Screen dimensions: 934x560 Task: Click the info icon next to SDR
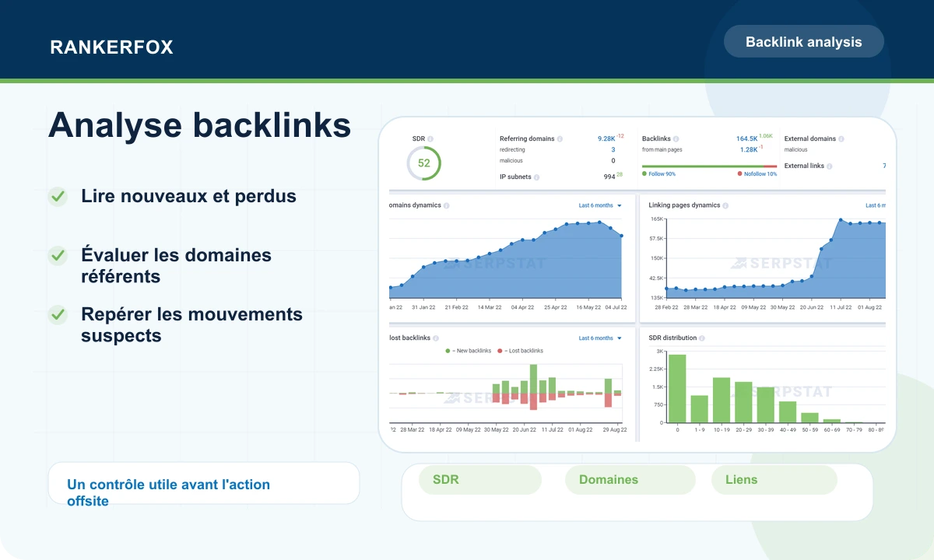coord(430,139)
